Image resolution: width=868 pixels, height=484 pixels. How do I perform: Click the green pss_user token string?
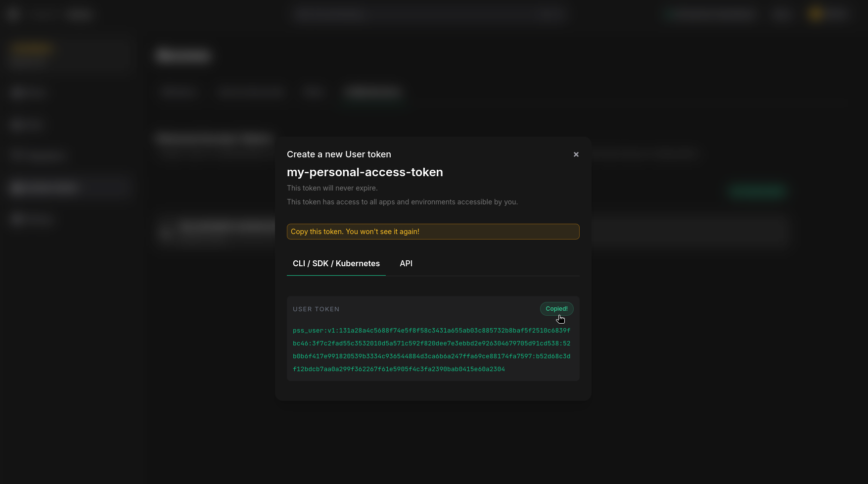431,350
